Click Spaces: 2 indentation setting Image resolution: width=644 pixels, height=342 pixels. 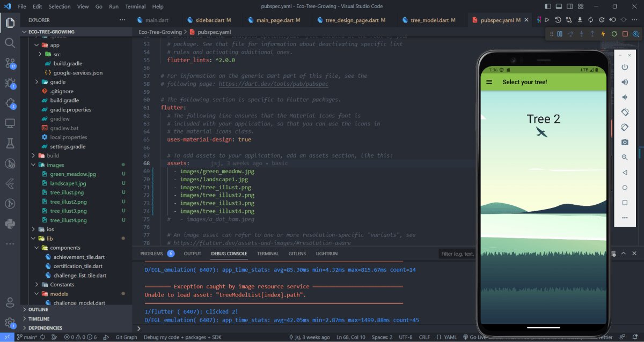(x=382, y=337)
